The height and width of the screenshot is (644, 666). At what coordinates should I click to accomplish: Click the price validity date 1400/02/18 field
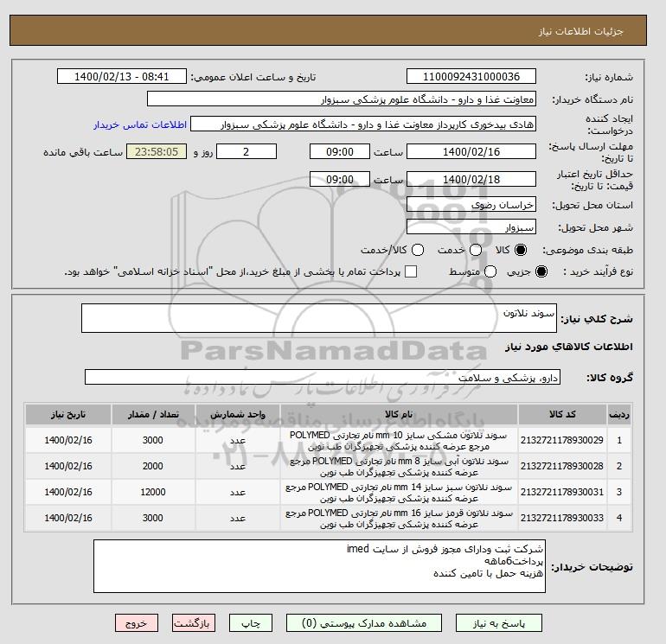point(471,179)
